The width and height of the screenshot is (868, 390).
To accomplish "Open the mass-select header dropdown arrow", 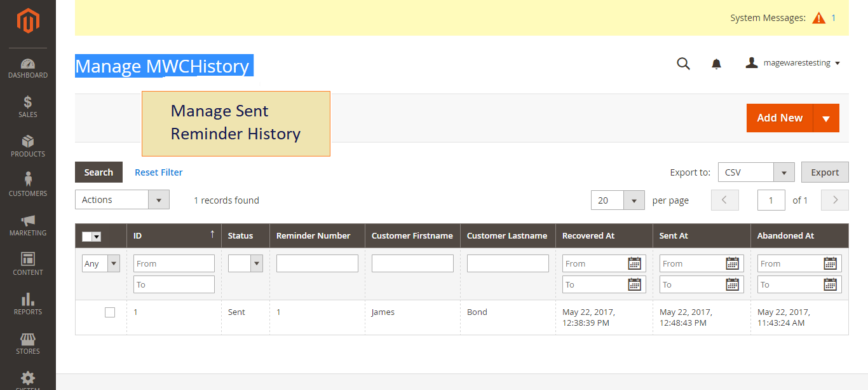I will click(x=97, y=237).
